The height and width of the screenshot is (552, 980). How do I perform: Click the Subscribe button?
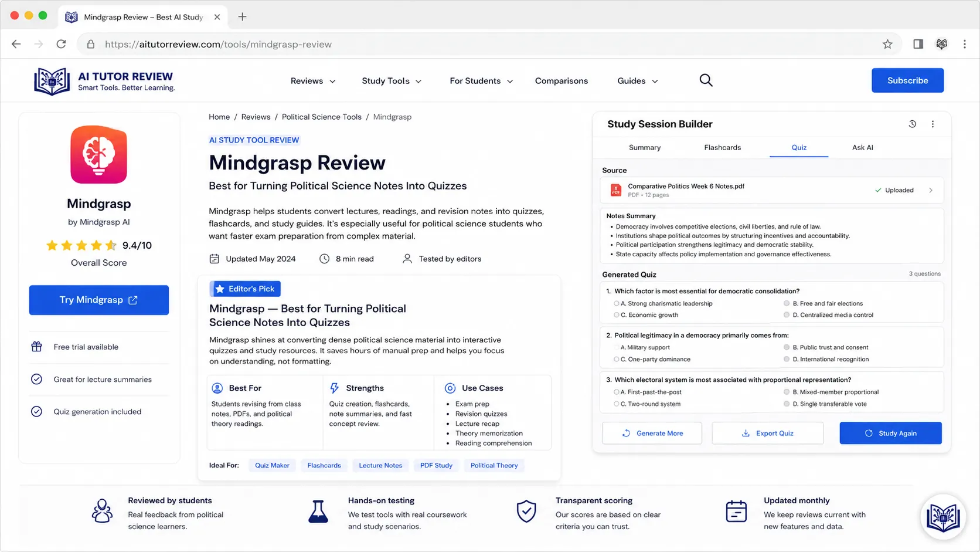[x=907, y=80]
